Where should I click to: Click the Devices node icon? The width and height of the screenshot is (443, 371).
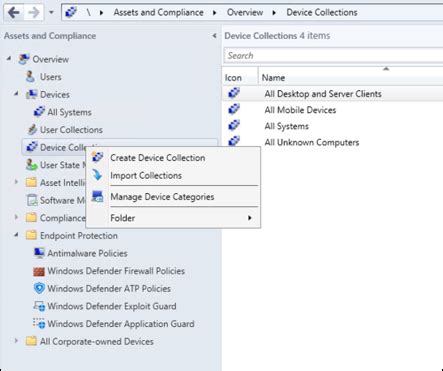pos(32,94)
